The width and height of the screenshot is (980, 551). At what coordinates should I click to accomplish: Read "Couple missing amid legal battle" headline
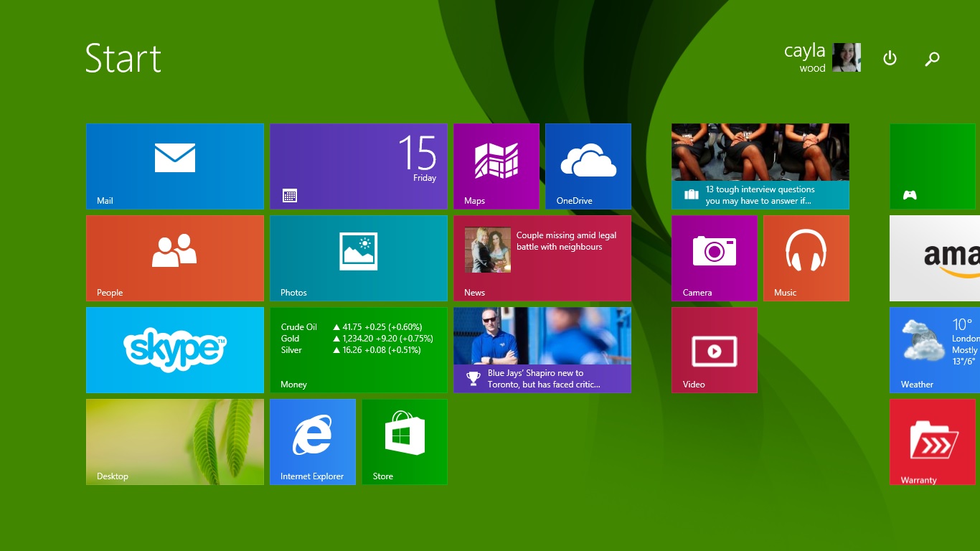567,241
